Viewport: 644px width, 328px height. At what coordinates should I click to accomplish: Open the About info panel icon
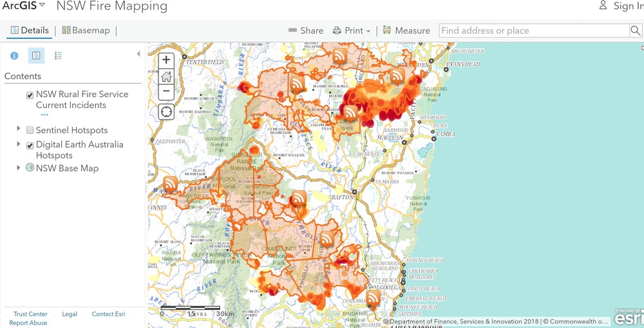click(x=14, y=56)
